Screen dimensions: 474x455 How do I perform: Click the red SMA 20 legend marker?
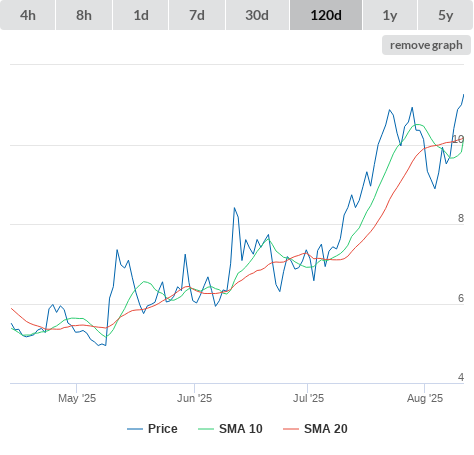pyautogui.click(x=291, y=429)
